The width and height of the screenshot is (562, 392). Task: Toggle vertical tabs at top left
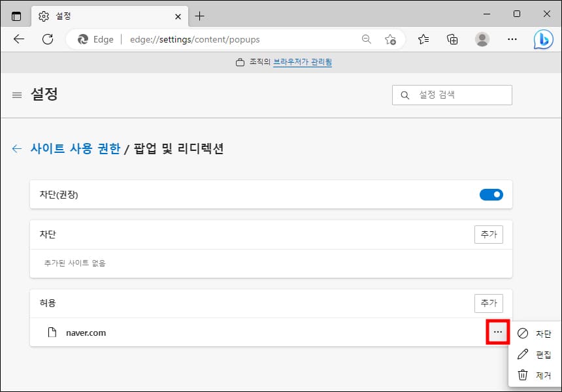[16, 14]
